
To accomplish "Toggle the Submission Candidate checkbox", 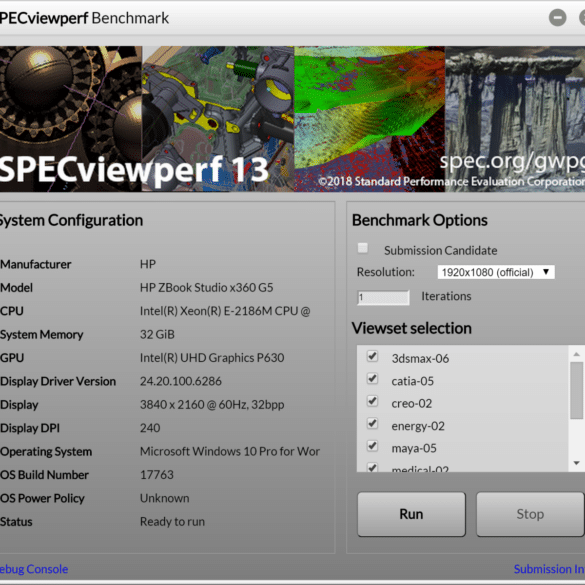I will pos(363,248).
